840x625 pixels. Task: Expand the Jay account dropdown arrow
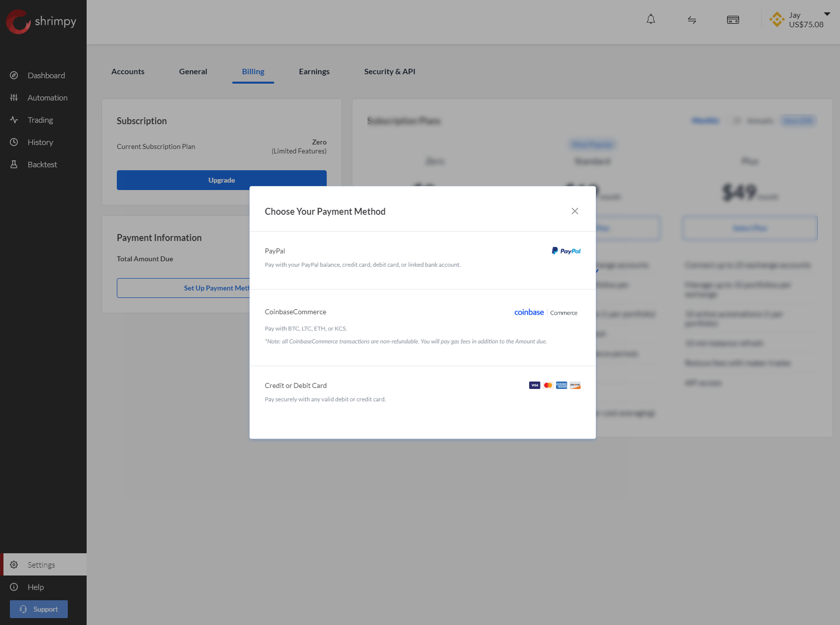827,14
